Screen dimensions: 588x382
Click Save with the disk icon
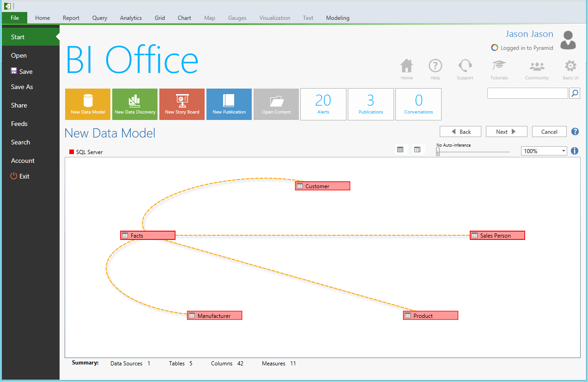[x=21, y=72]
